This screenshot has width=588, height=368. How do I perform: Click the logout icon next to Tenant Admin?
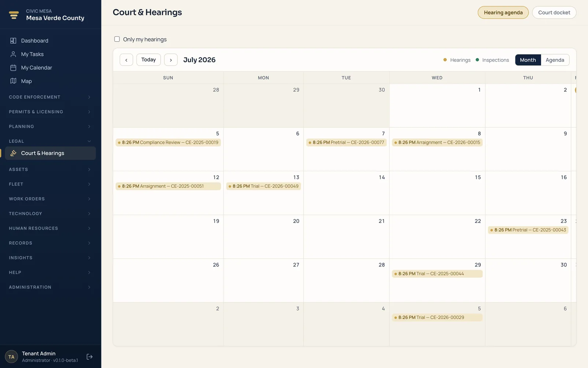(89, 357)
